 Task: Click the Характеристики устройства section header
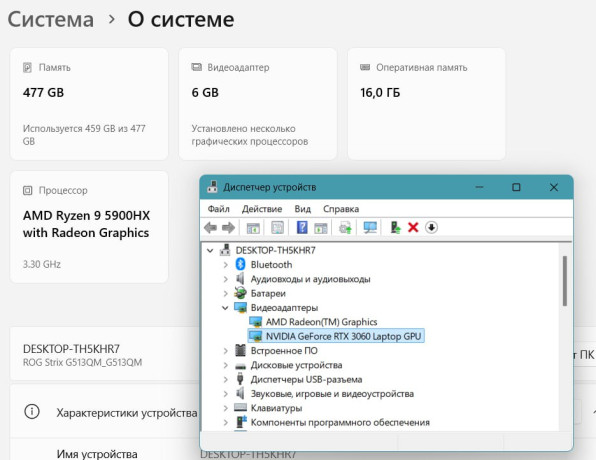pos(127,413)
